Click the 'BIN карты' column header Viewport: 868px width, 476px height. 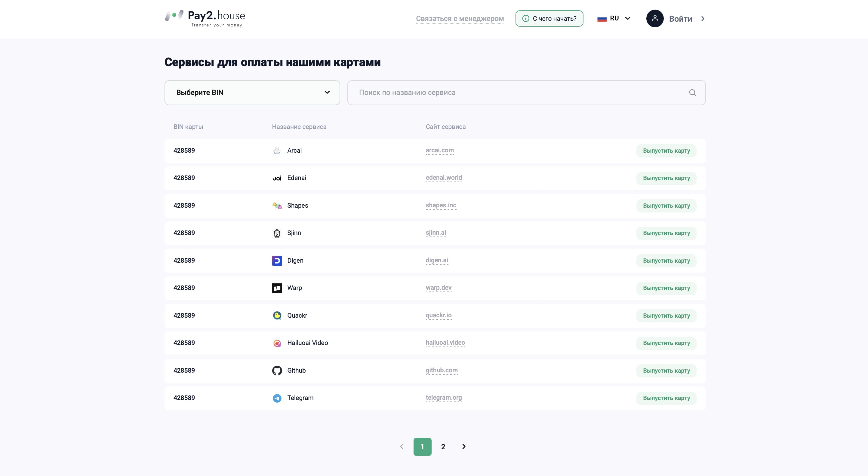pos(188,127)
